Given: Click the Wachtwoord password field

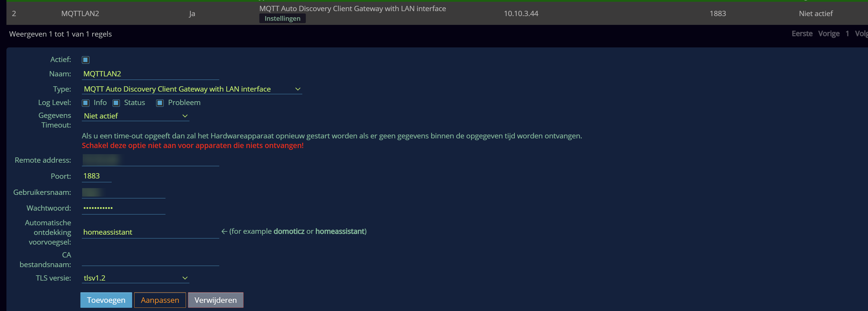Looking at the screenshot, I should point(123,208).
